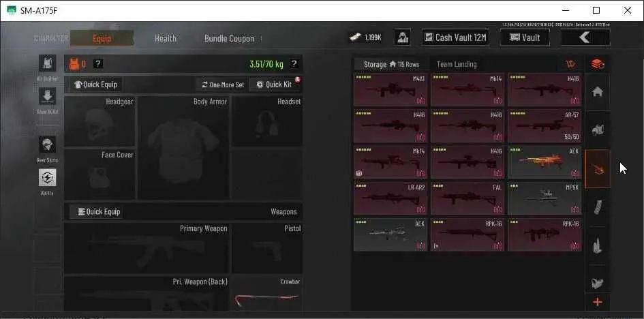Select the magazine category icon
Screen dimensions: 644x319
pyautogui.click(x=598, y=207)
